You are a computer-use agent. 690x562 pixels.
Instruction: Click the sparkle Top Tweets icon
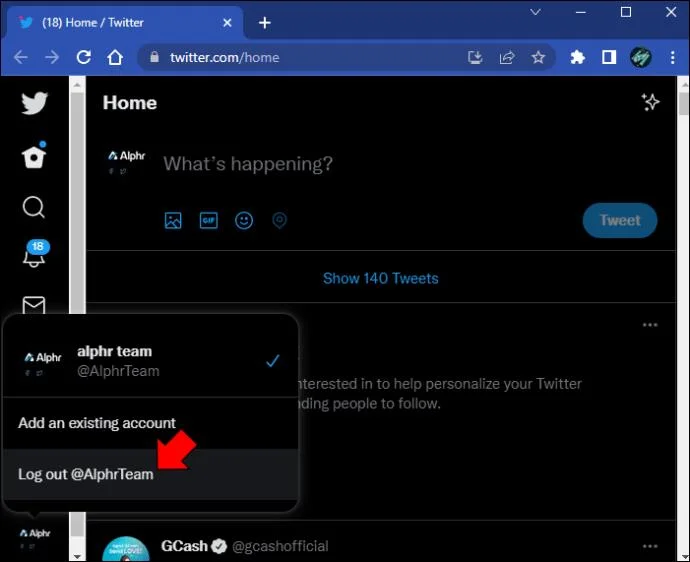650,102
